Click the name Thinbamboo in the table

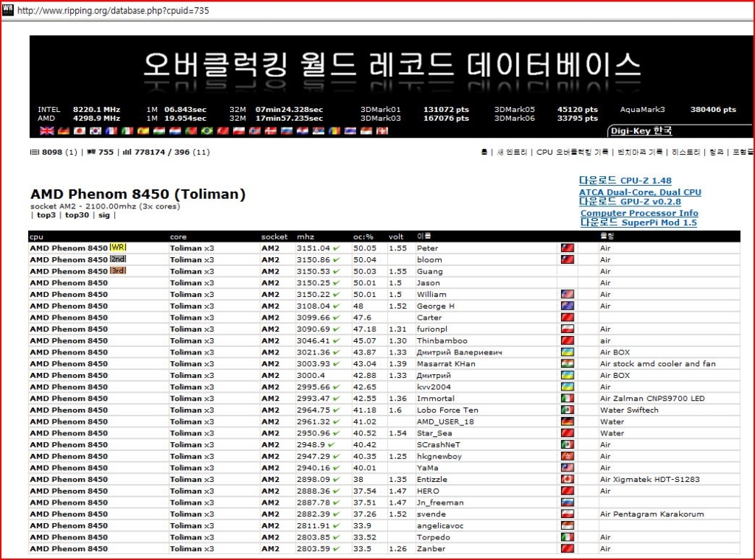point(442,340)
